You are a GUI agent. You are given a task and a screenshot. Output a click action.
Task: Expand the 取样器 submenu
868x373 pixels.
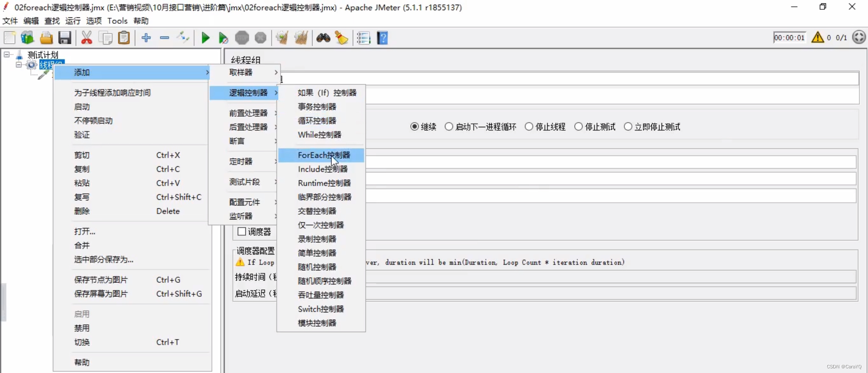click(244, 73)
